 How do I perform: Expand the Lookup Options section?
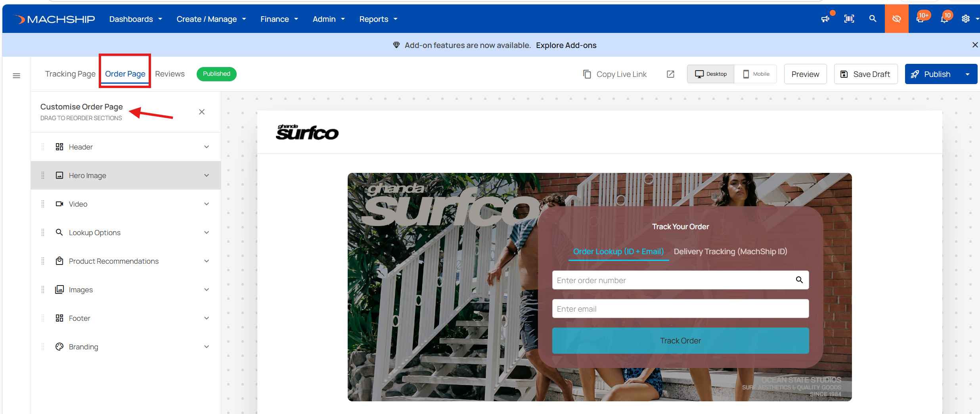(207, 232)
